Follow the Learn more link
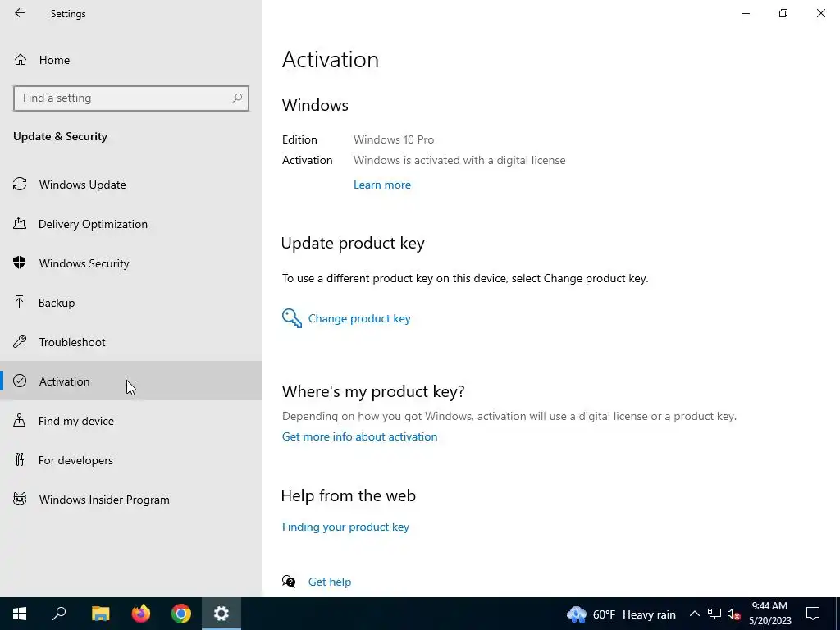The height and width of the screenshot is (630, 840). pos(382,185)
